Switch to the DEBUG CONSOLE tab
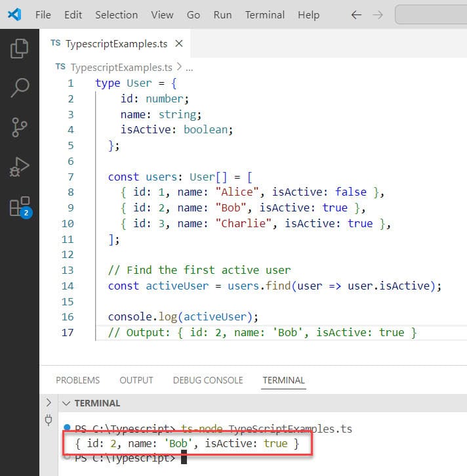Image resolution: width=467 pixels, height=476 pixels. (x=208, y=380)
